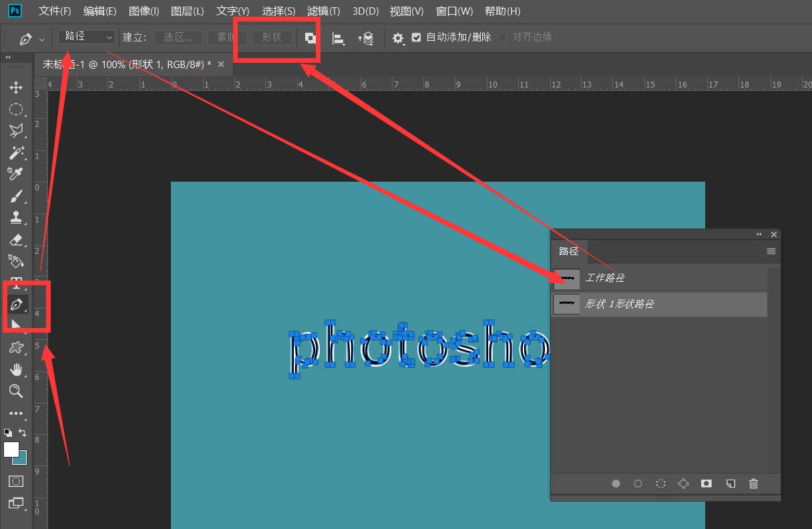Collapse the Paths panel with double arrows
The width and height of the screenshot is (812, 529).
tap(759, 234)
